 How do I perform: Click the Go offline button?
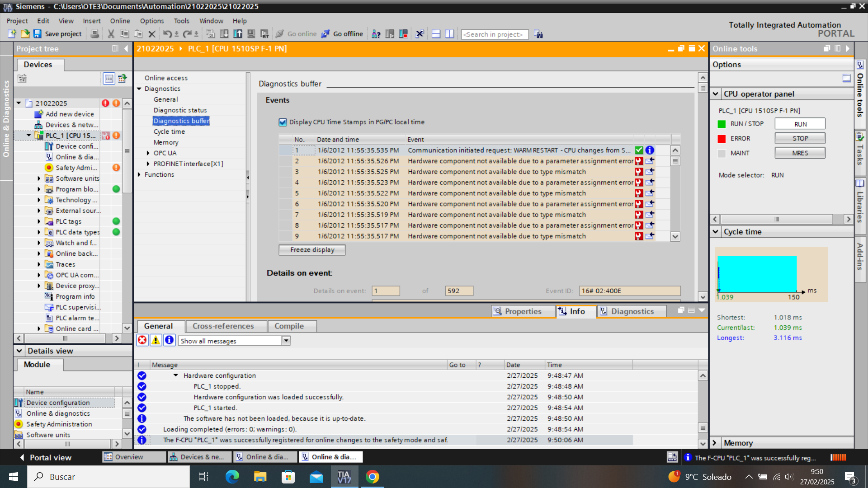pos(342,34)
